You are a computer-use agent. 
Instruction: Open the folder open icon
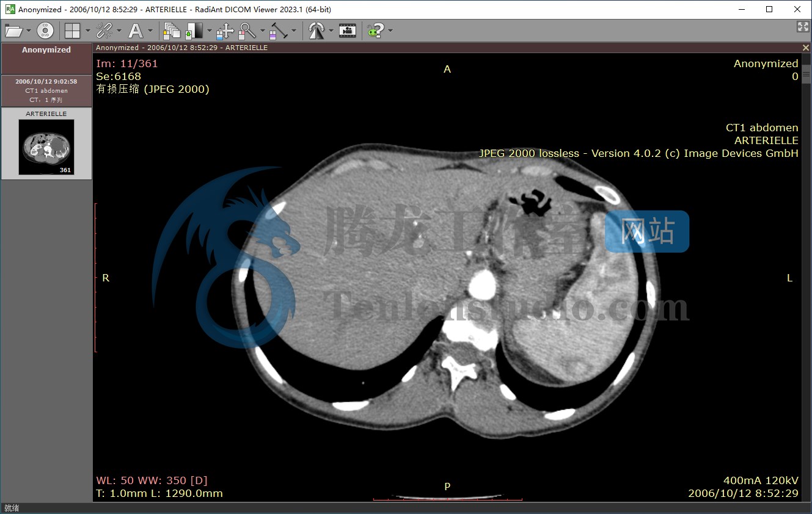13,31
